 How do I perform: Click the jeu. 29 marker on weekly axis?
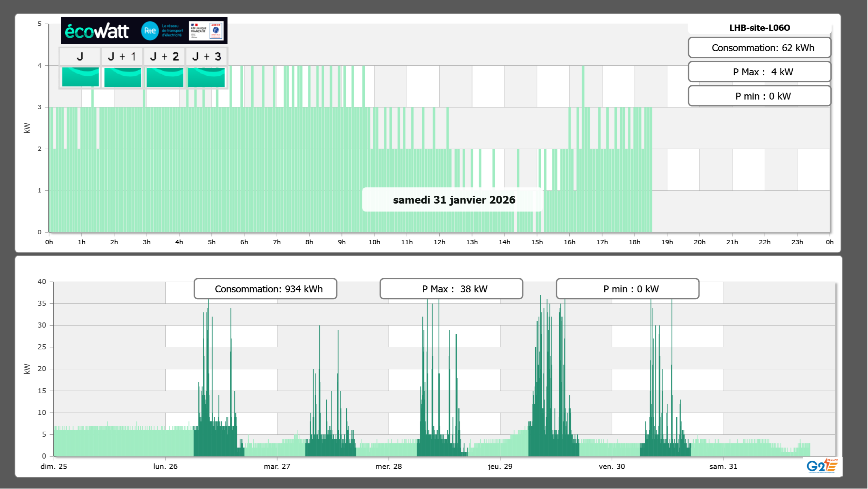[x=500, y=466]
